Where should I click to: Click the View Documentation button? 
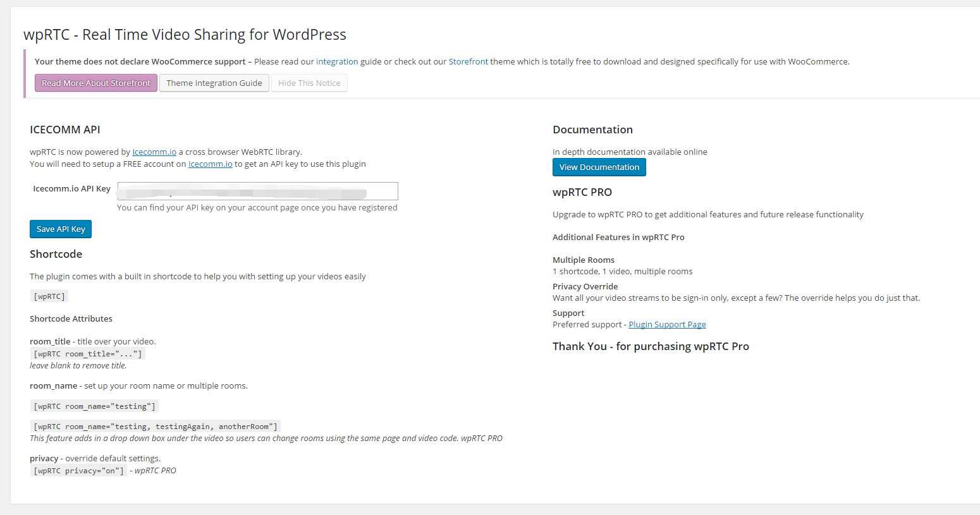point(599,167)
